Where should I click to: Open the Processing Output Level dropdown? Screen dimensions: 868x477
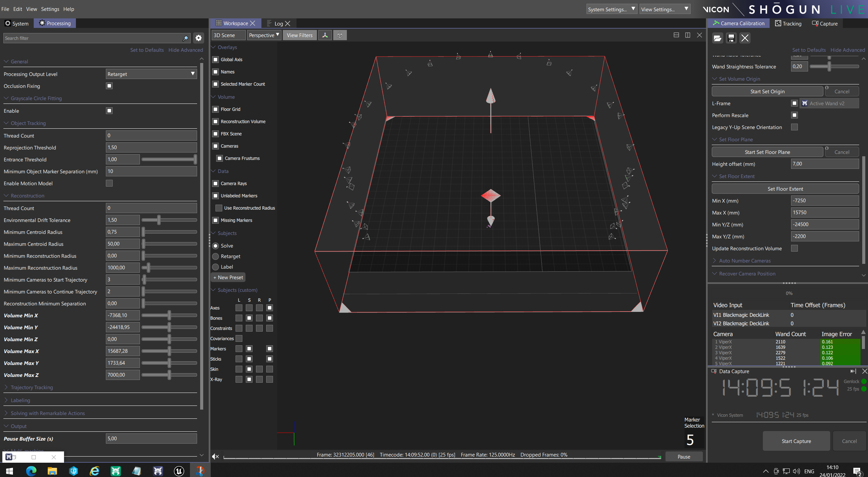[151, 74]
